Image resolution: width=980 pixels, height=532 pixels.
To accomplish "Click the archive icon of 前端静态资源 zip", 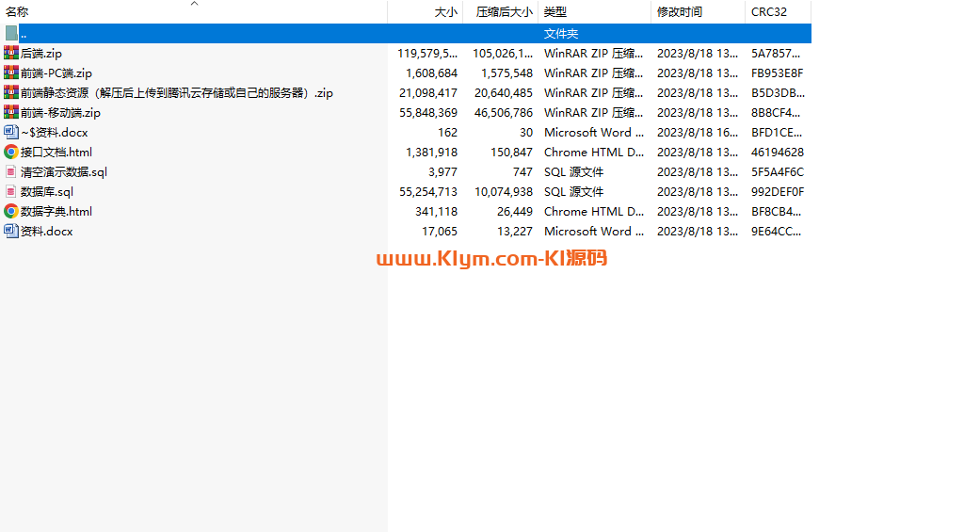I will [10, 92].
